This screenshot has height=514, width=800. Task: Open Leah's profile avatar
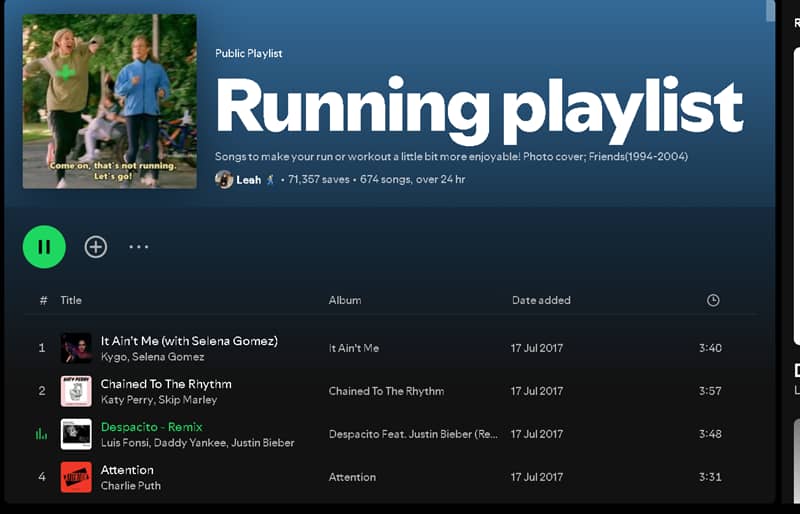tap(224, 180)
